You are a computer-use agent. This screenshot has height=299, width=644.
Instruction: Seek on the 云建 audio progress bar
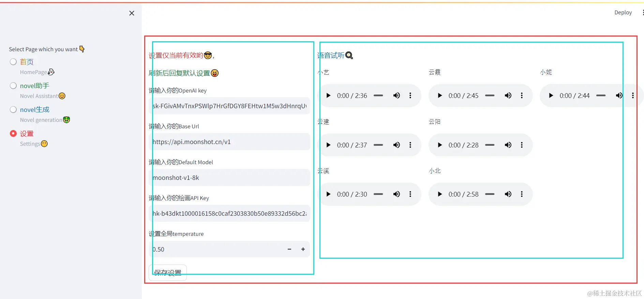378,145
